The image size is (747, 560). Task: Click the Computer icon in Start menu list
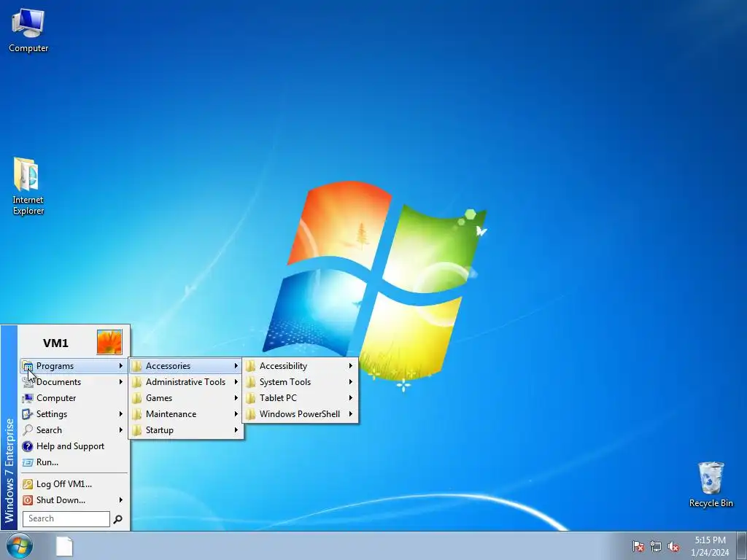click(28, 398)
